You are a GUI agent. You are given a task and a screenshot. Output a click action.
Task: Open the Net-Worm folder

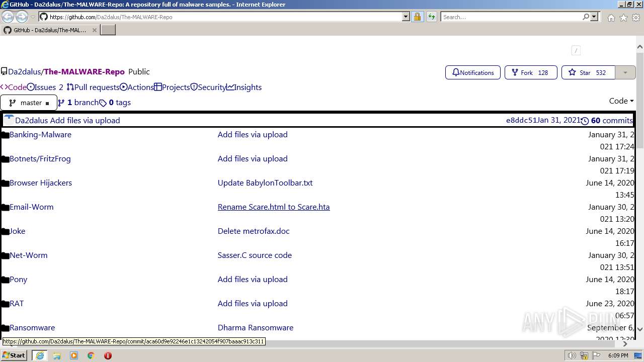[28, 255]
